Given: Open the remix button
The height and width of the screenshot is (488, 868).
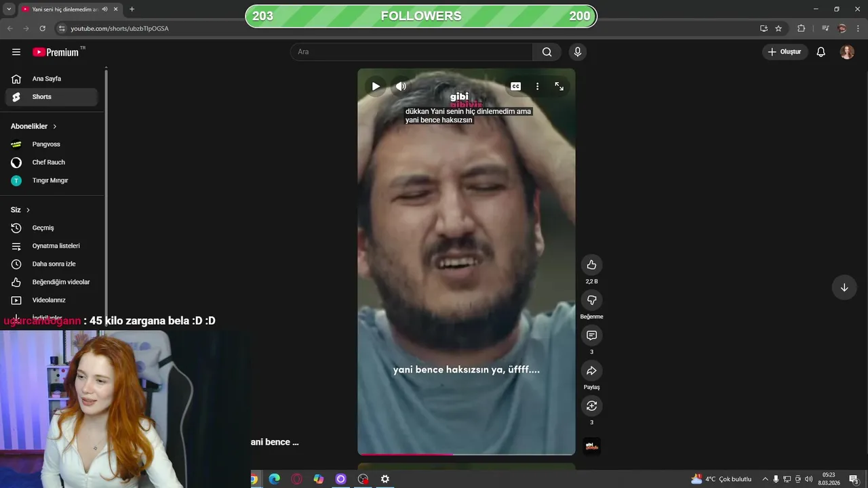Looking at the screenshot, I should (x=591, y=406).
